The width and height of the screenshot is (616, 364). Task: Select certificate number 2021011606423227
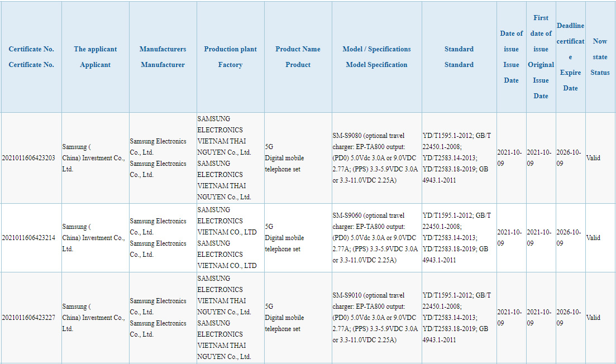(28, 317)
